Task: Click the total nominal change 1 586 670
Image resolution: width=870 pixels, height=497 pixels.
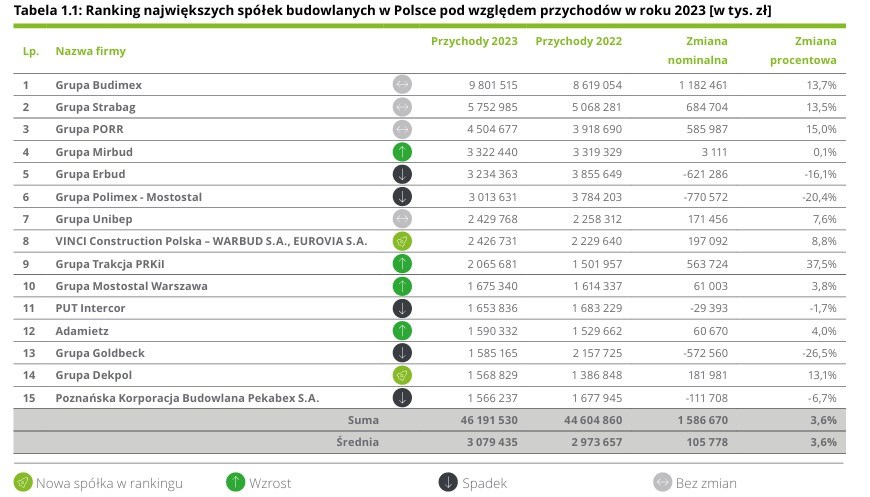Action: 702,420
